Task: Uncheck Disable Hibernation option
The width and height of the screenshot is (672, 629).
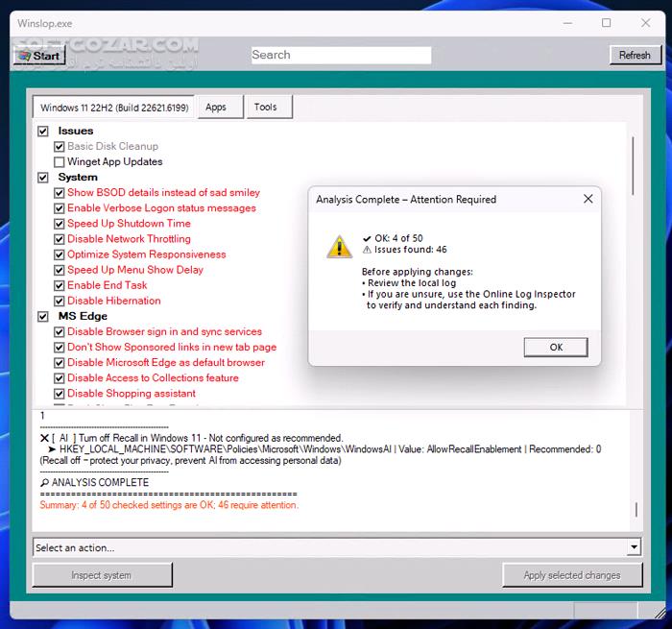Action: [x=60, y=301]
